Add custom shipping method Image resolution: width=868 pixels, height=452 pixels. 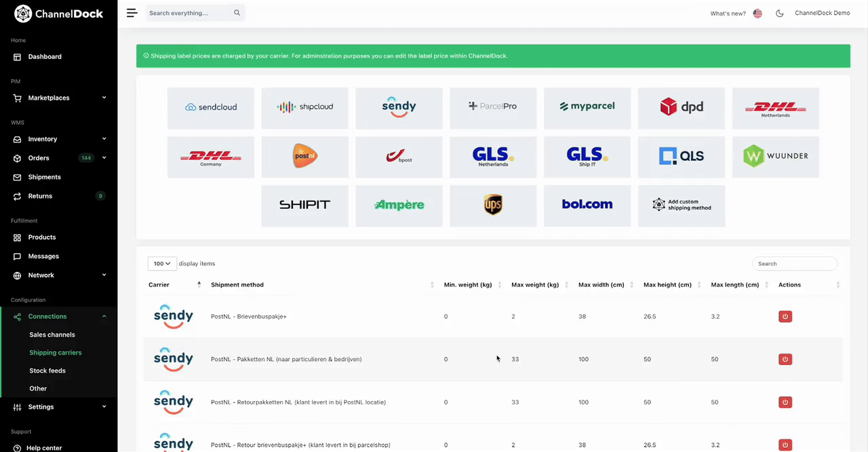(682, 206)
